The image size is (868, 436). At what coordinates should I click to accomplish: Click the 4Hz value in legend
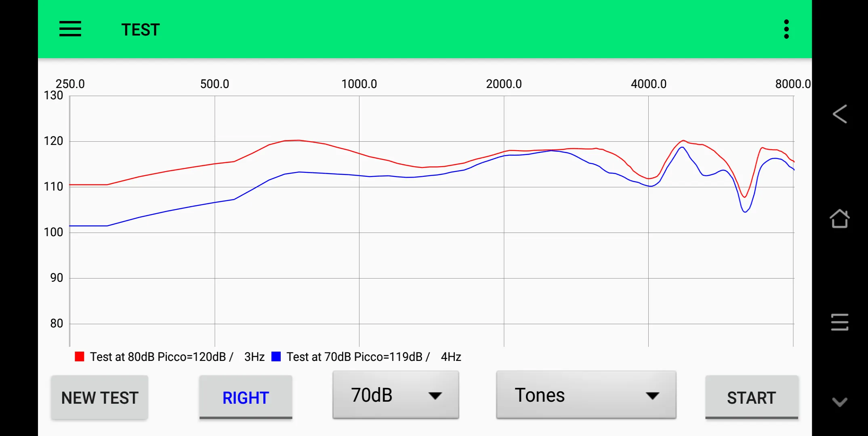[x=451, y=357]
